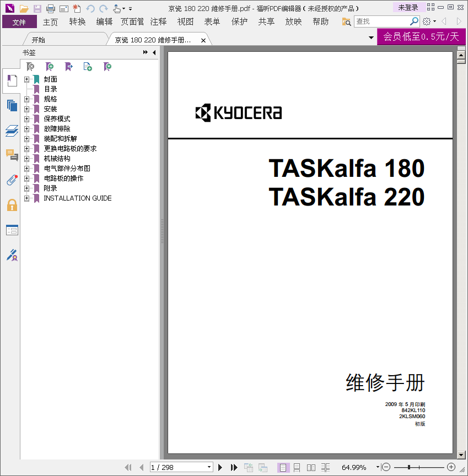
Task: Redo the last action
Action: [104, 8]
